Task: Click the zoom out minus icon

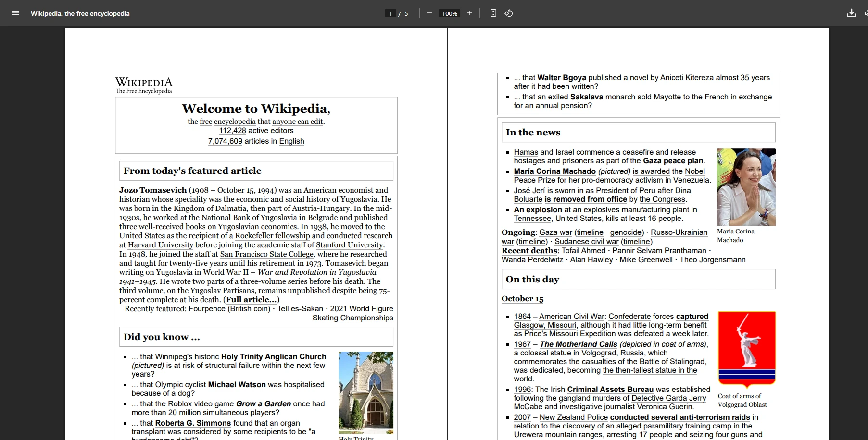Action: tap(429, 13)
